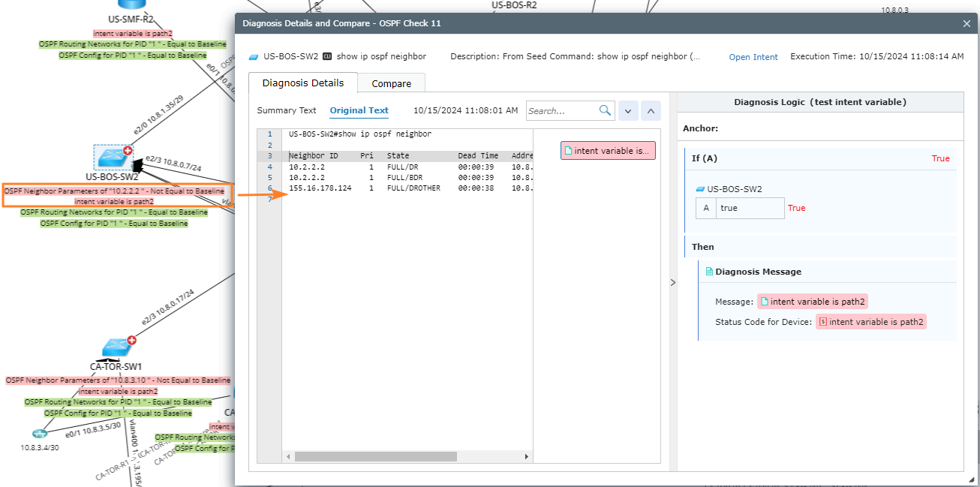This screenshot has width=980, height=487.
Task: Click the CLI command icon beside show ip ospf neighbor
Action: tap(327, 56)
